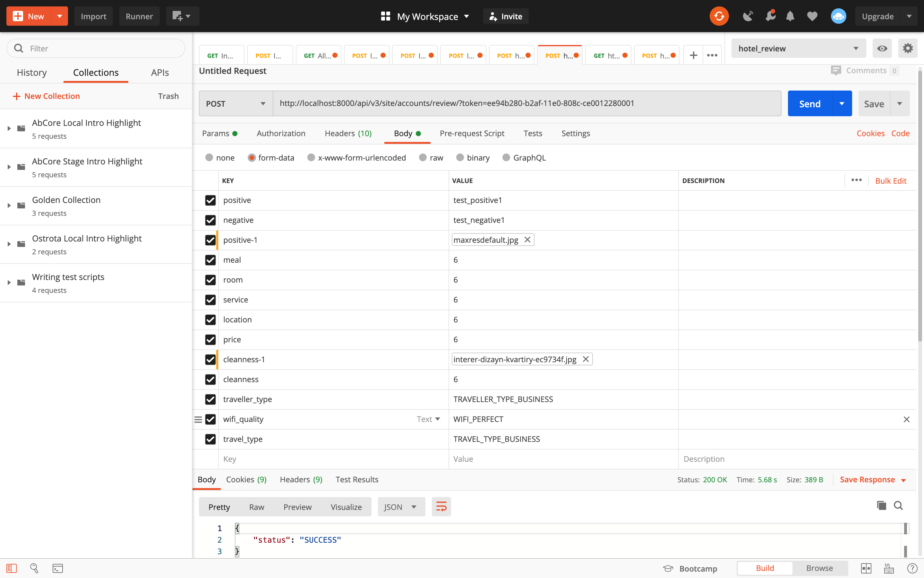Click the new window icon button
The height and width of the screenshot is (578, 924).
(x=182, y=16)
